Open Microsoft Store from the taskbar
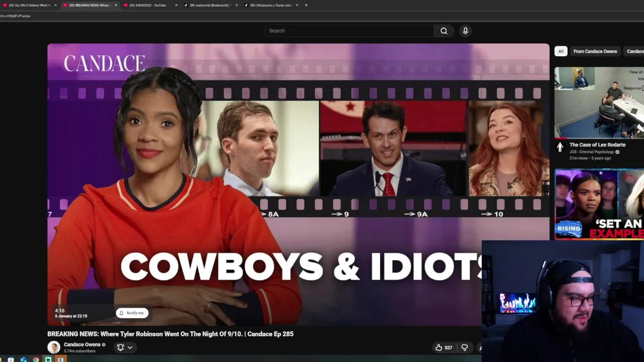The image size is (644, 362). click(x=11, y=359)
